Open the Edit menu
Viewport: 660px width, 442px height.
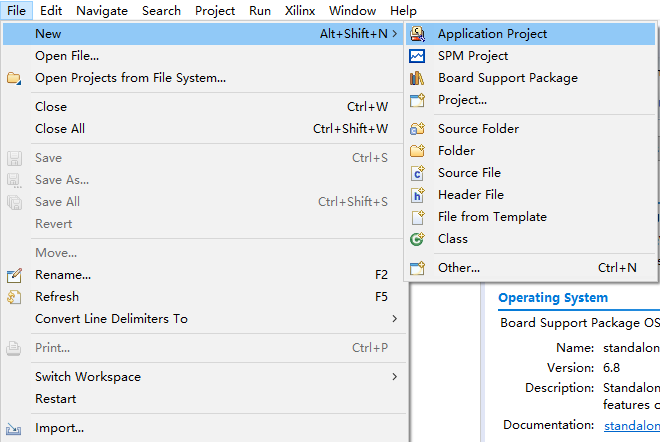tap(51, 11)
